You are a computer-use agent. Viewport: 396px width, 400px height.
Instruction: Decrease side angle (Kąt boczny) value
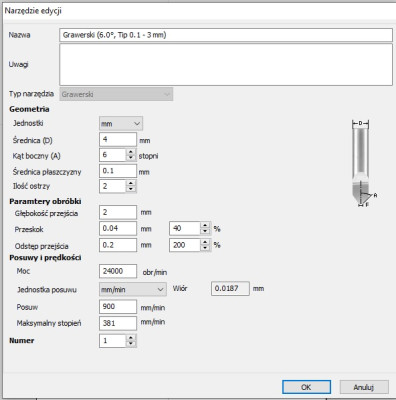[131, 158]
